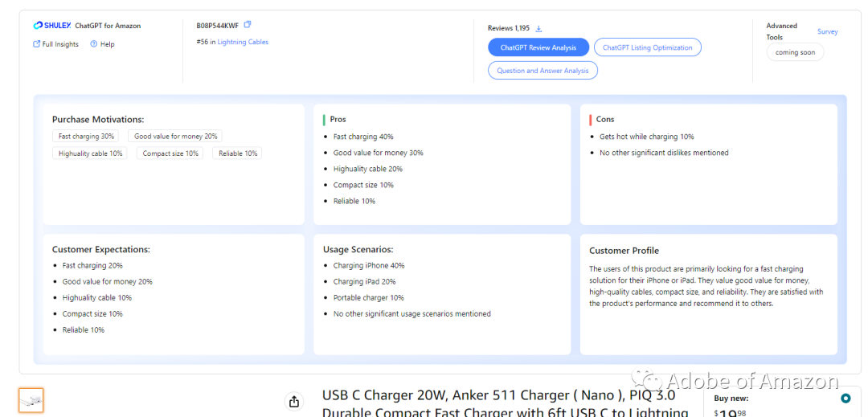Copy the ASIN B08P544KWF with the copy icon

coord(248,24)
